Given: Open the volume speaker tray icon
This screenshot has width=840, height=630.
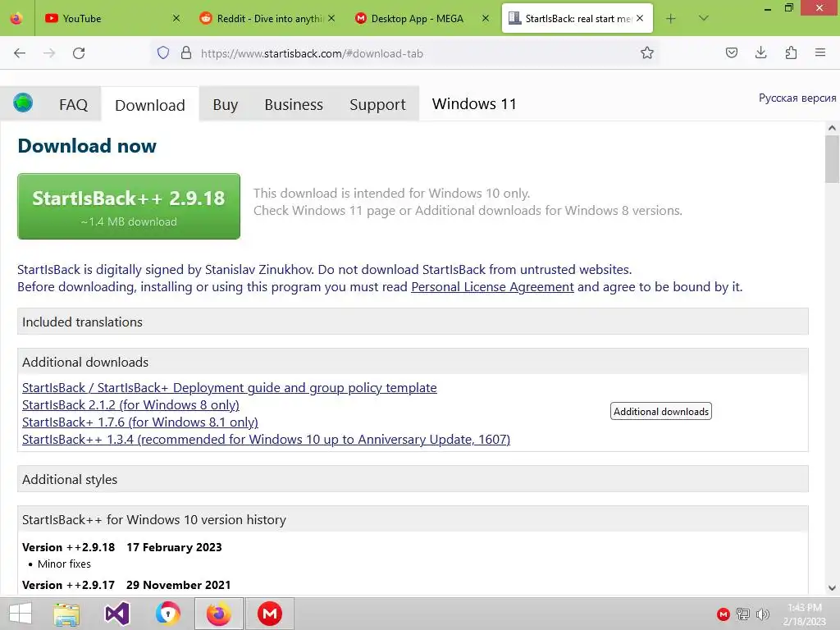Looking at the screenshot, I should click(x=762, y=614).
